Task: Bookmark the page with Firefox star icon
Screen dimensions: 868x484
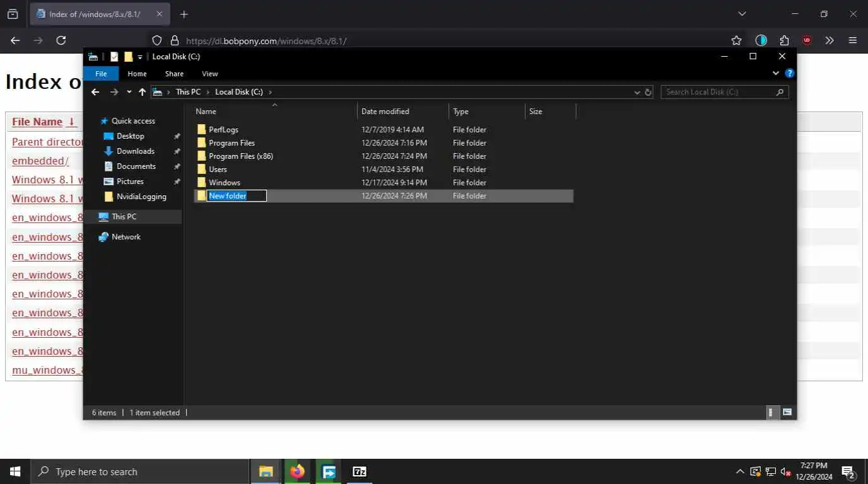Action: point(736,40)
